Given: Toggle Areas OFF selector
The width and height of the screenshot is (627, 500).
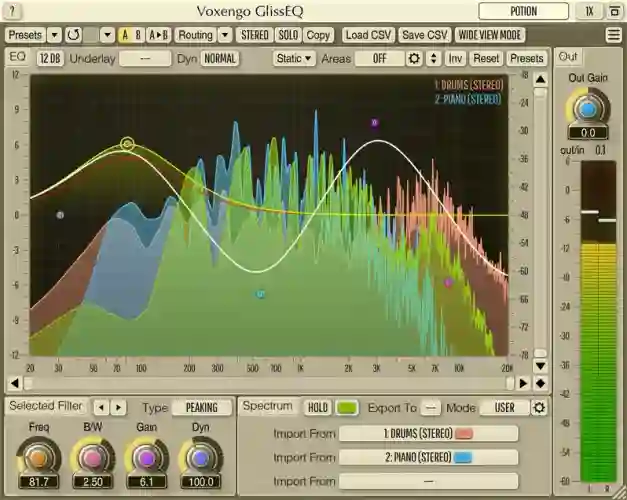Looking at the screenshot, I should pyautogui.click(x=379, y=59).
